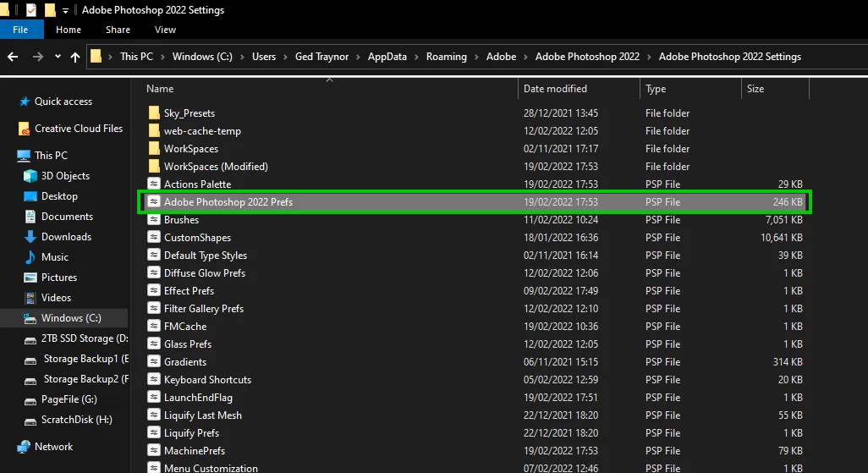Screen dimensions: 868x473
Task: Select the web-cache-temp folder icon
Action: point(154,130)
